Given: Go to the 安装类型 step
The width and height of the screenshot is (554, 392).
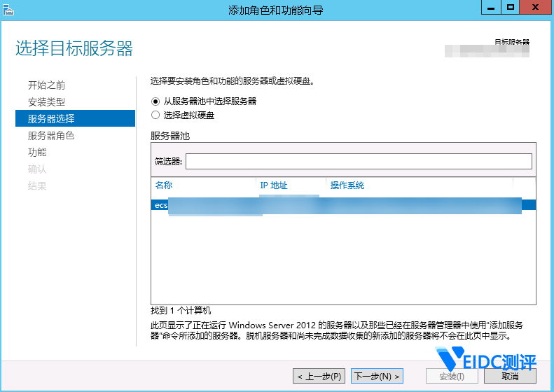Looking at the screenshot, I should point(47,102).
